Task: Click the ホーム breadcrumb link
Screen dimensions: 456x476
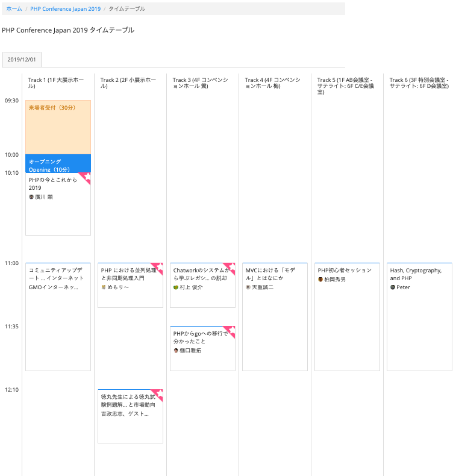Action: tap(14, 9)
